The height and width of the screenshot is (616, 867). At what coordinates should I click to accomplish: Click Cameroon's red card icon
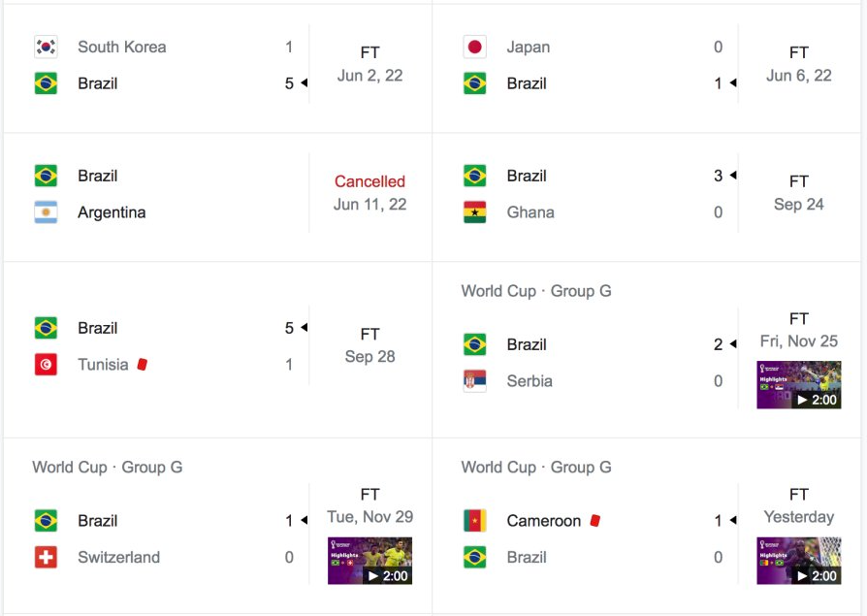coord(594,520)
